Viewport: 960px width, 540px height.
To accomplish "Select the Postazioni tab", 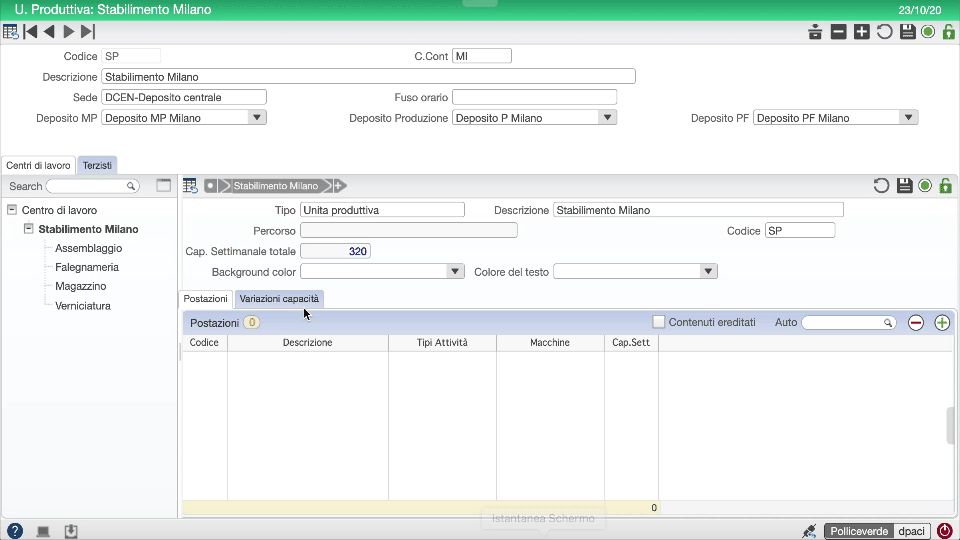I will click(206, 299).
